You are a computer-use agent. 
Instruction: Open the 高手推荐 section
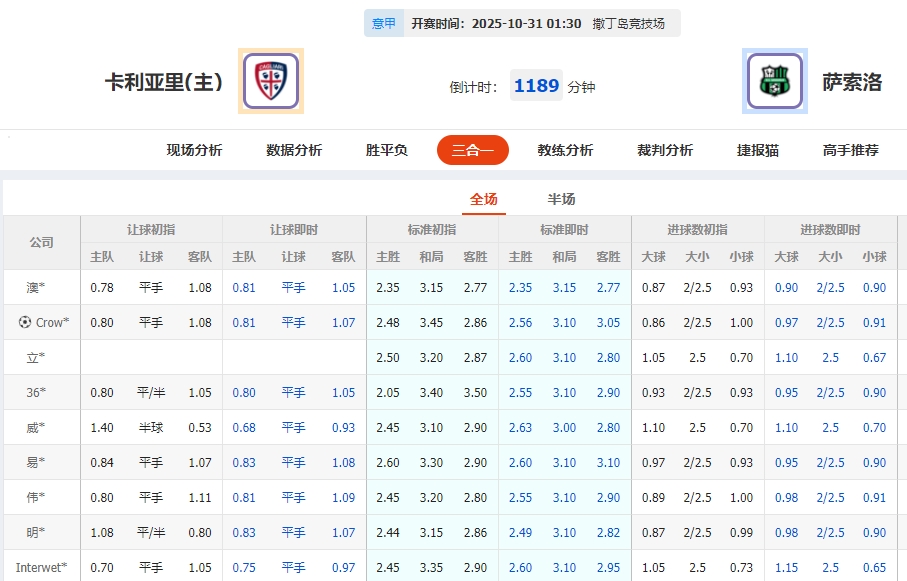click(x=849, y=150)
